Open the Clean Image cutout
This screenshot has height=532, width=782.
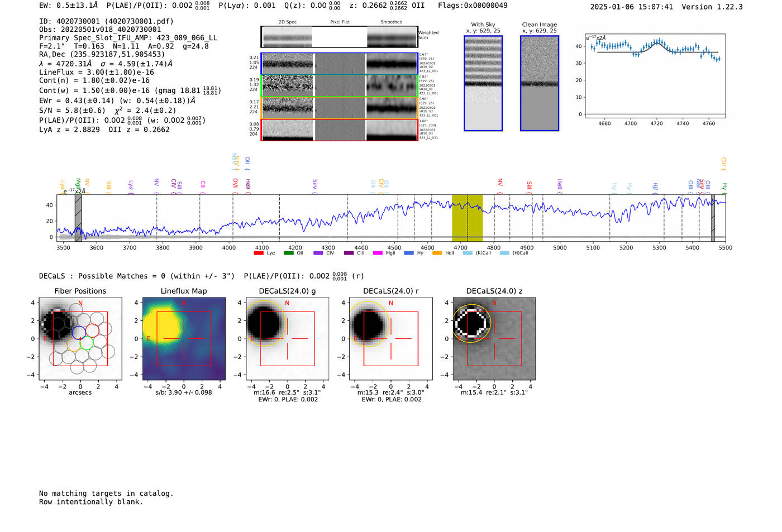pos(540,83)
